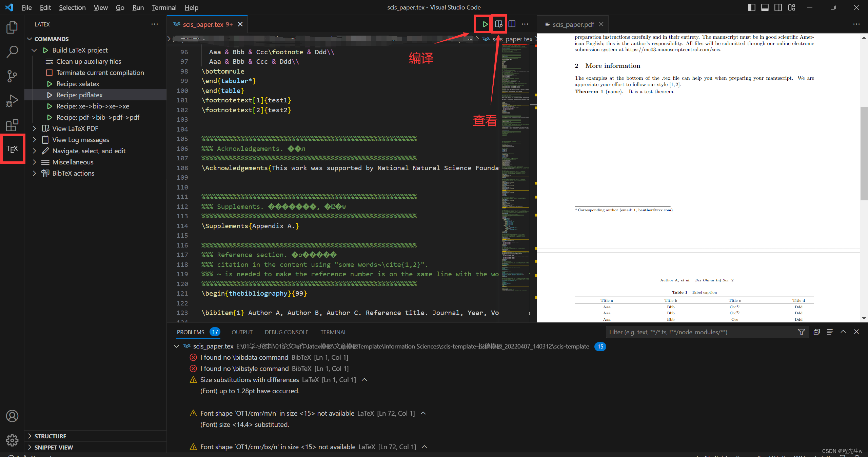
Task: Switch to the OUTPUT panel tab
Action: pyautogui.click(x=241, y=332)
